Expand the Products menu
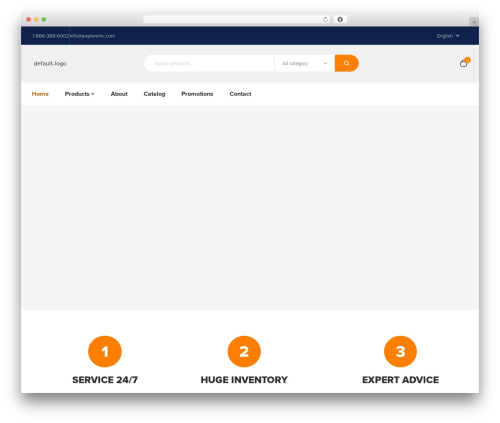 (79, 94)
